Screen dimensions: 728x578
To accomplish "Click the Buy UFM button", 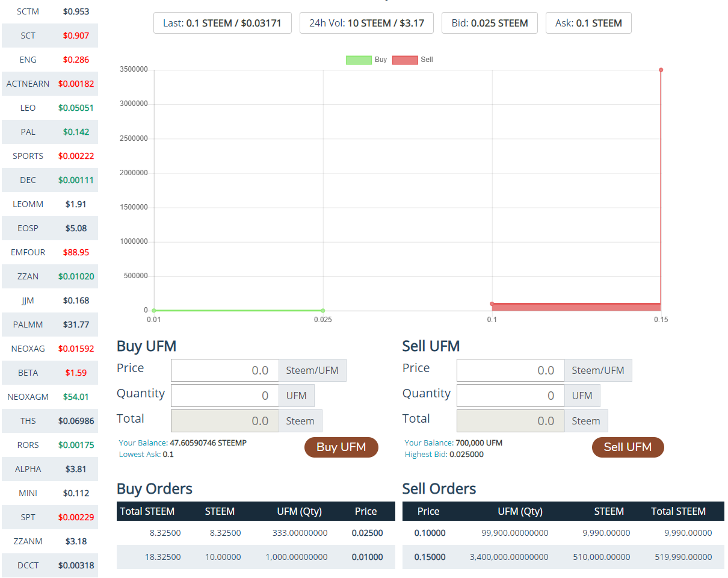I will 341,447.
